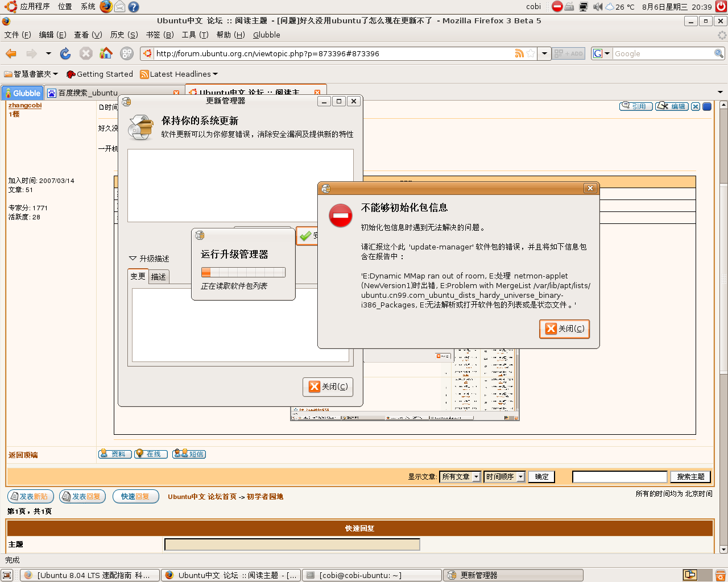Screen dimensions: 728x582
Task: Go to Firefox home page icon
Action: tap(106, 53)
